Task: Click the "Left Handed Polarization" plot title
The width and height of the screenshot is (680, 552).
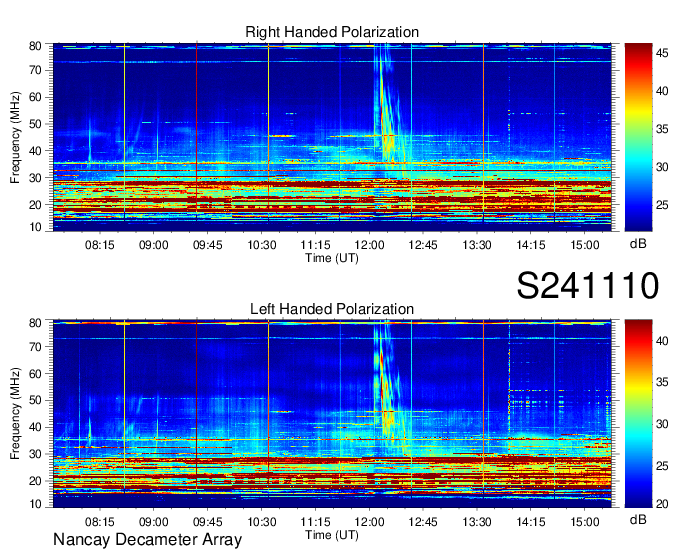Action: 332,309
